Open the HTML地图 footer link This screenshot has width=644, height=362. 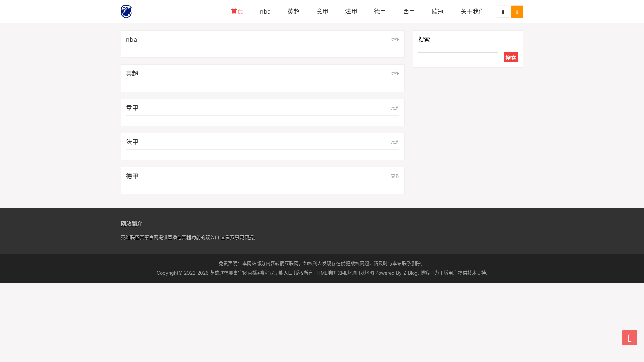(325, 273)
